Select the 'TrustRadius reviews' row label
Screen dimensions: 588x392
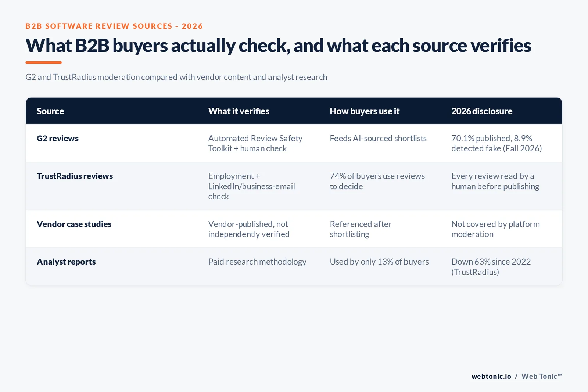75,176
